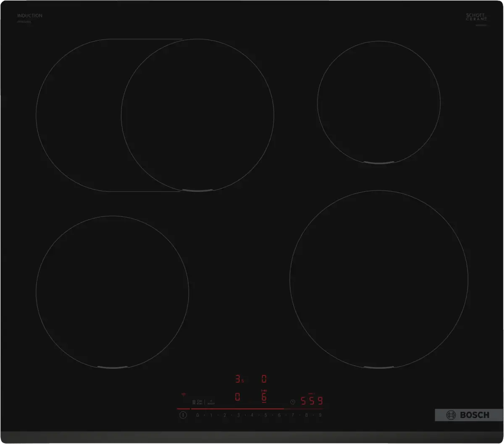Tap the timer clock icon
This screenshot has width=504, height=444.
click(293, 402)
